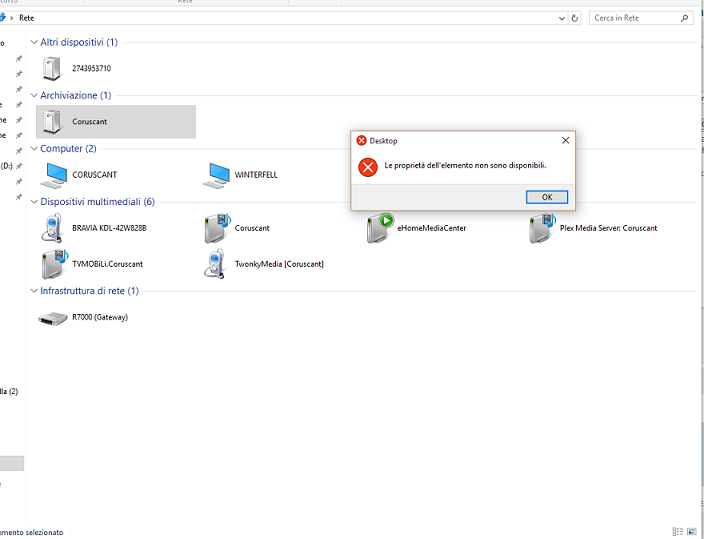Select the R7000 (Gateway) router icon
The height and width of the screenshot is (539, 704).
click(x=52, y=317)
